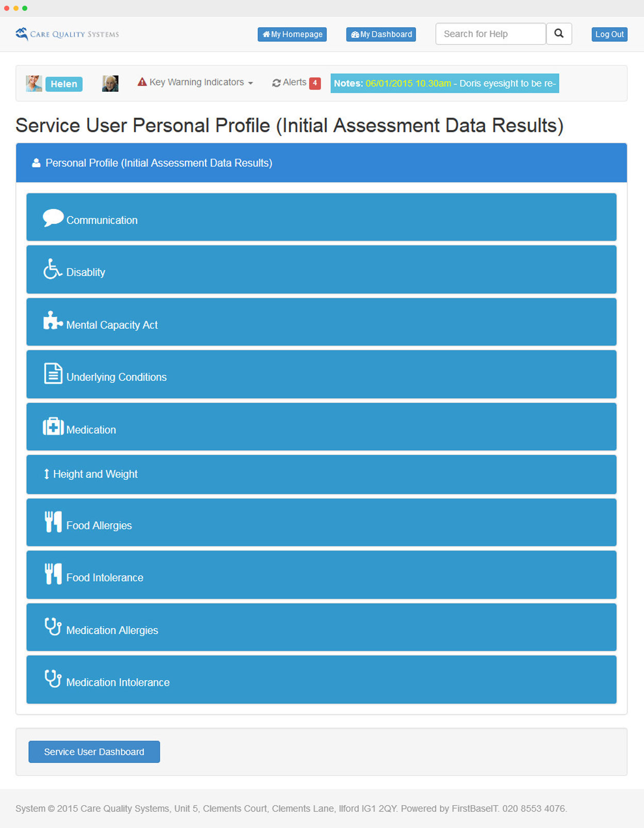This screenshot has height=828, width=644.
Task: Click the red alerts count badge
Action: [x=315, y=83]
